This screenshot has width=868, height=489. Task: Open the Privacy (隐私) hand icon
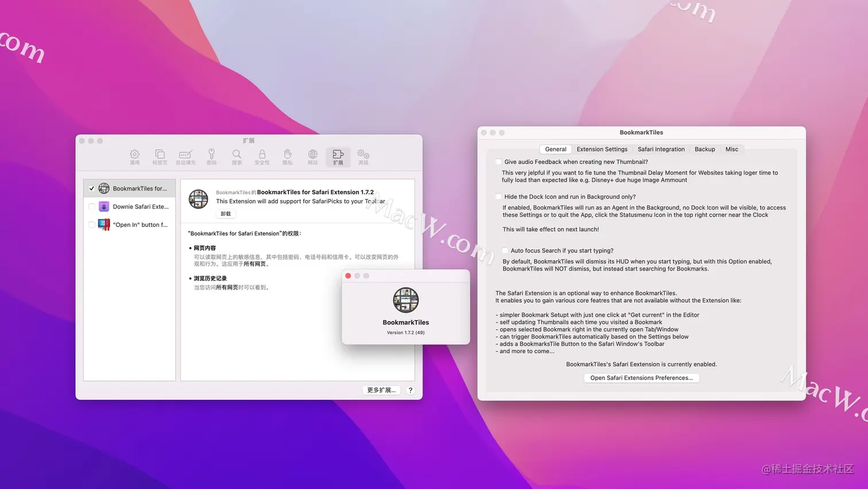click(x=288, y=157)
